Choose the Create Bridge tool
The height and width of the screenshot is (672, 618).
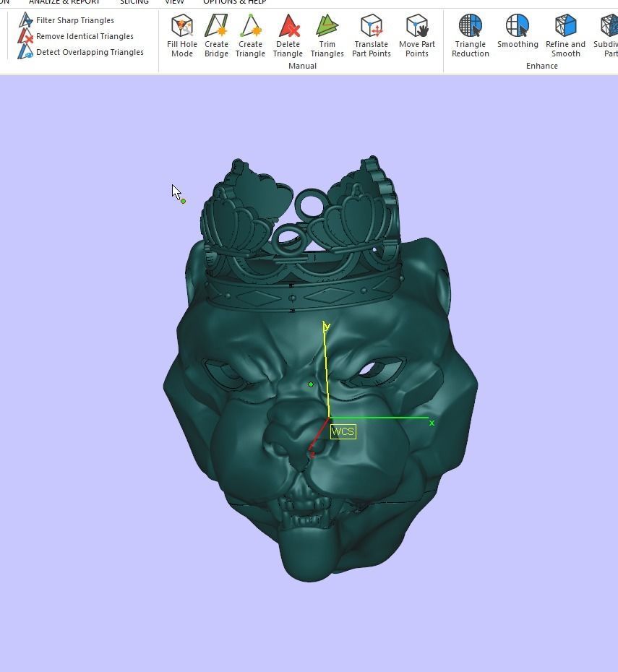point(216,36)
